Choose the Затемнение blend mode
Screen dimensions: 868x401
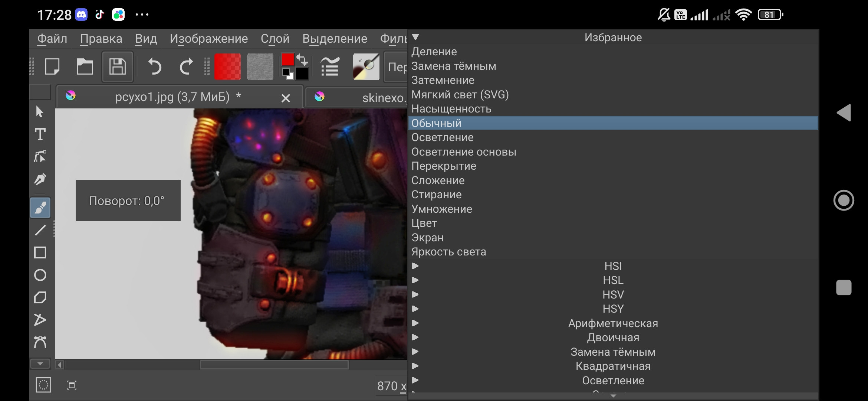(x=613, y=80)
